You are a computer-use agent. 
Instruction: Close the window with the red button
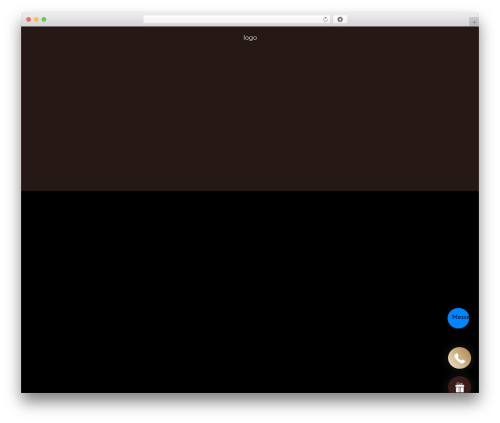29,19
